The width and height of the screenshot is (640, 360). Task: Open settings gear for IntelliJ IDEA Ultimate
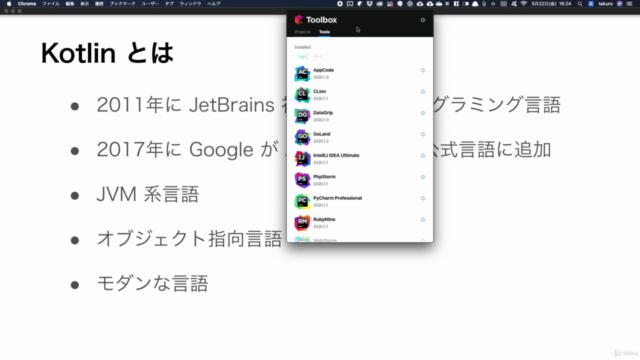coord(423,156)
